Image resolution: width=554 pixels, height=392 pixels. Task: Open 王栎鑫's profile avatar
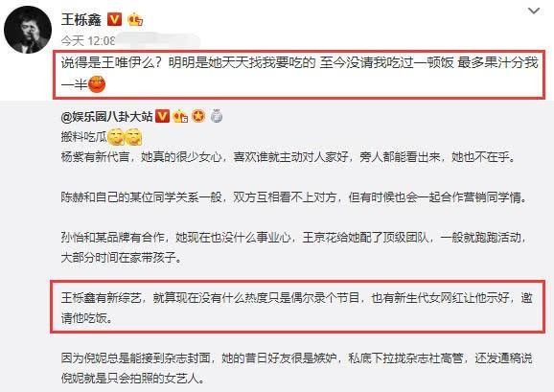point(28,30)
